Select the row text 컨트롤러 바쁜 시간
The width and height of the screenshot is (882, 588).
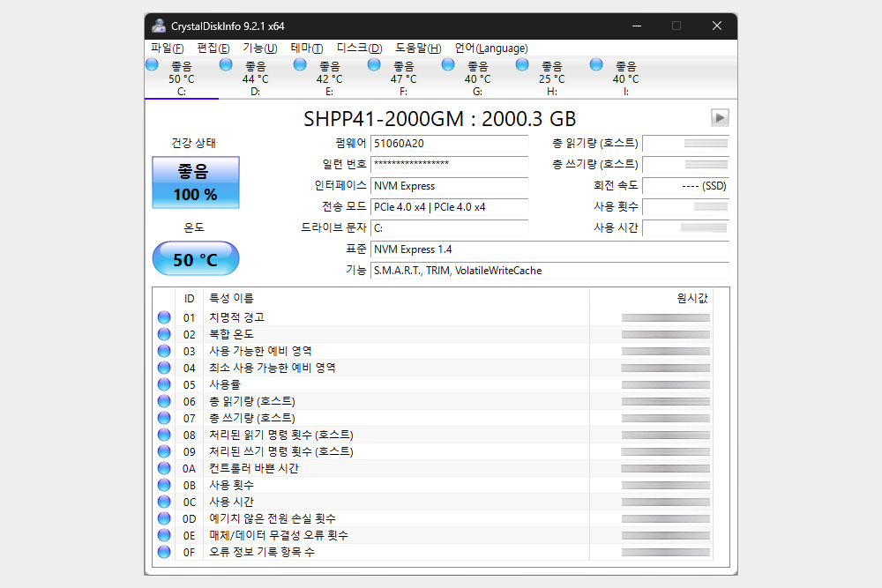(x=254, y=468)
